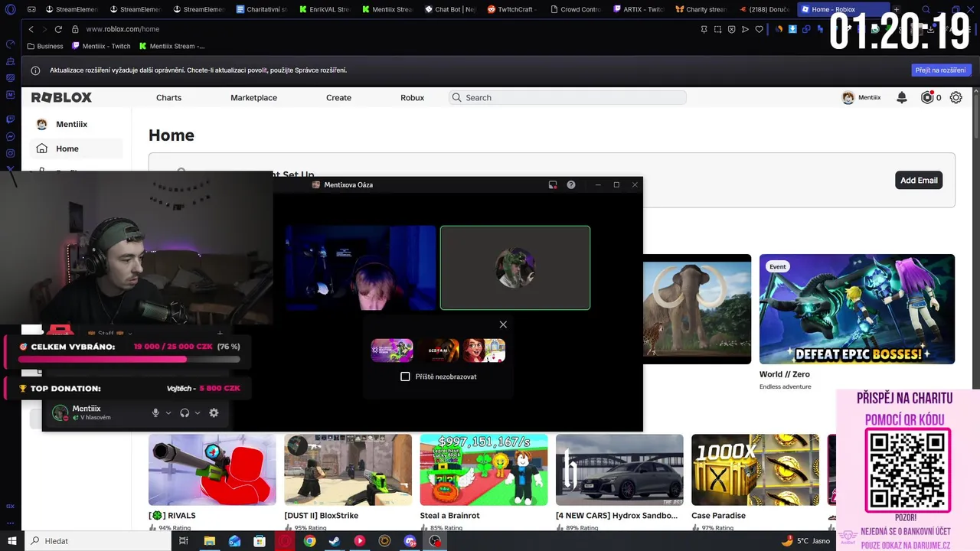
Task: Open the RIVALS game thumbnail
Action: 212,470
